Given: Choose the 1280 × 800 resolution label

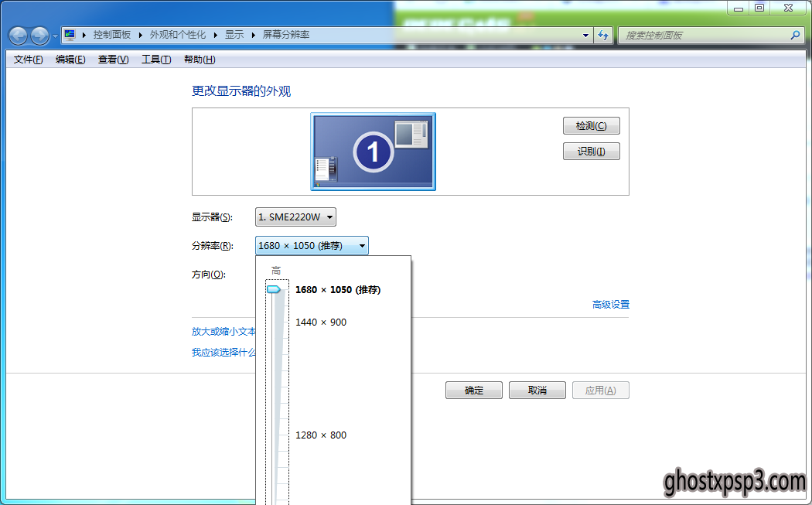Looking at the screenshot, I should (x=321, y=435).
